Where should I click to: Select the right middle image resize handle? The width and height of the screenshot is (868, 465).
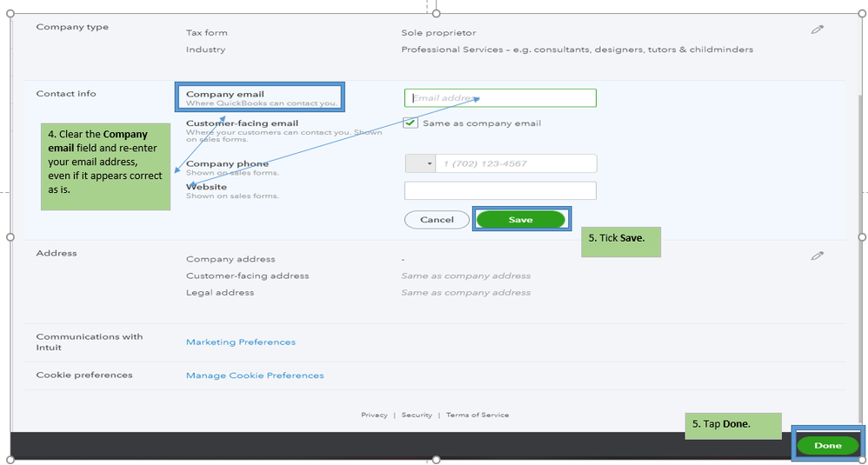click(862, 237)
